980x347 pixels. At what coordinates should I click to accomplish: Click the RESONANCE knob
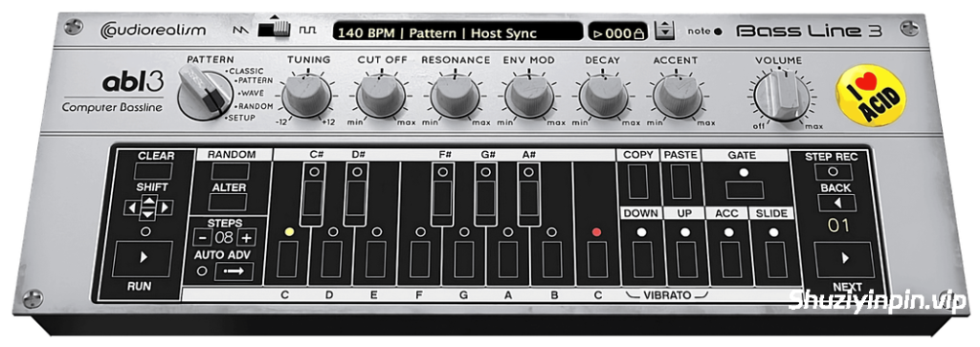point(455,96)
